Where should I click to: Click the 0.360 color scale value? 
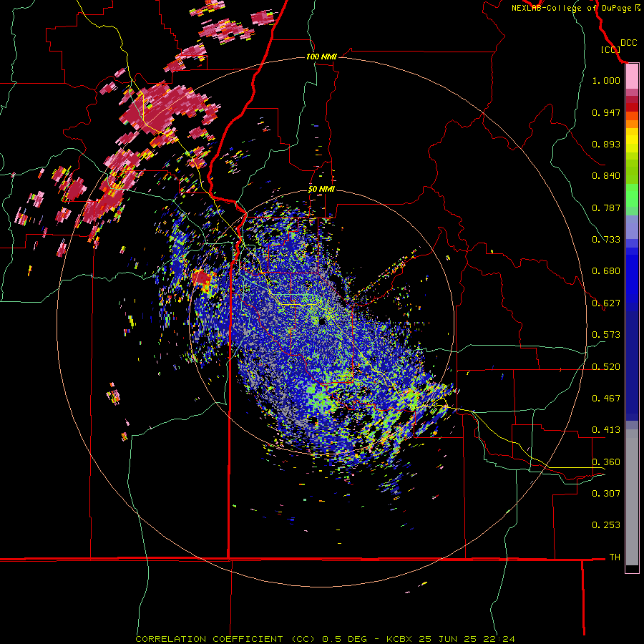[x=606, y=462]
